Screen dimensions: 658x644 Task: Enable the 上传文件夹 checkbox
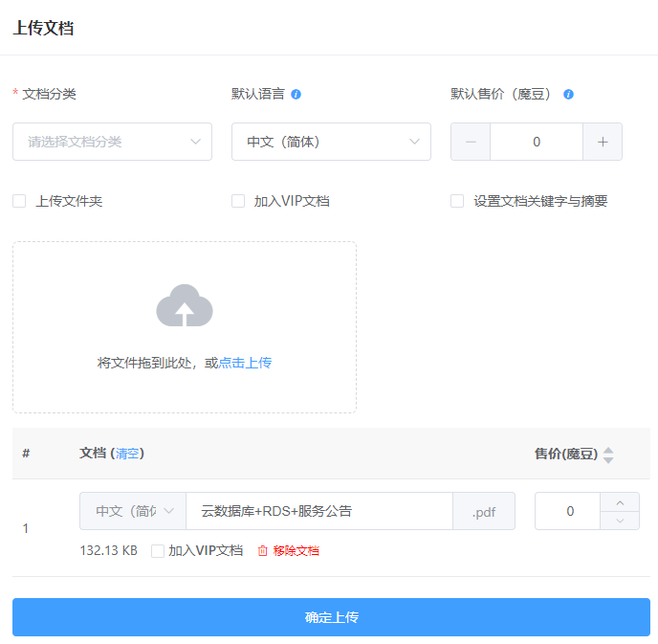click(x=19, y=201)
